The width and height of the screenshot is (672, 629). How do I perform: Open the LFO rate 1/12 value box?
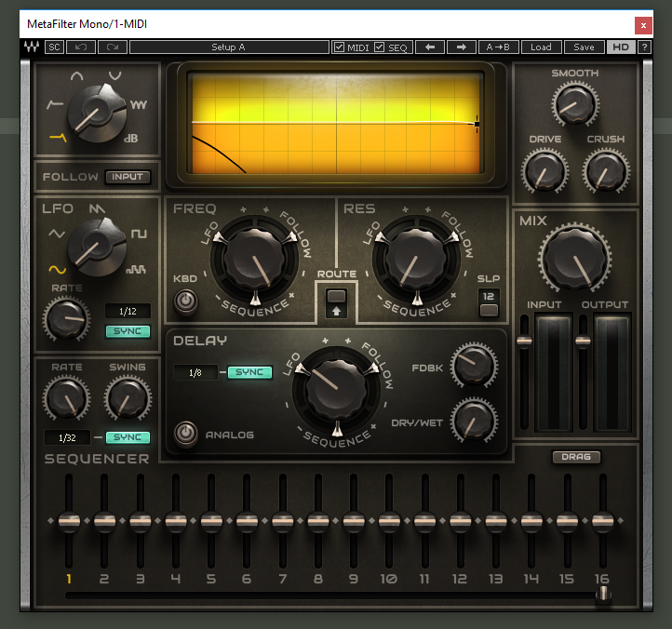pos(128,311)
